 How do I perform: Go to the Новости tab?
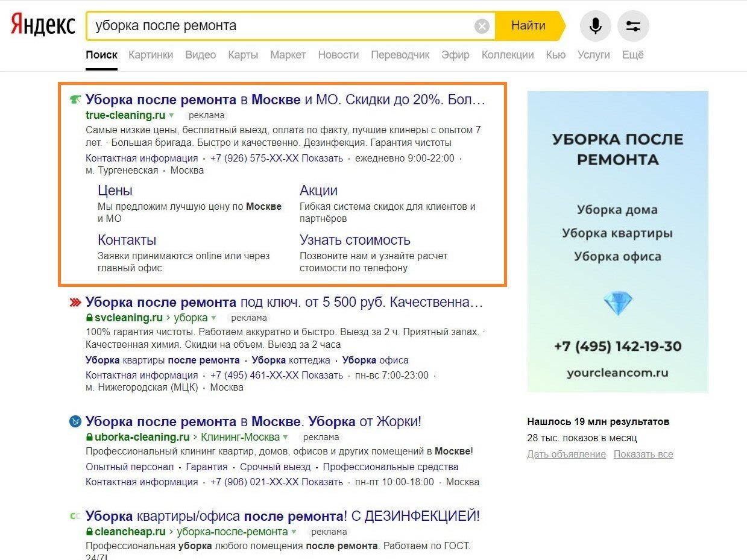click(338, 55)
